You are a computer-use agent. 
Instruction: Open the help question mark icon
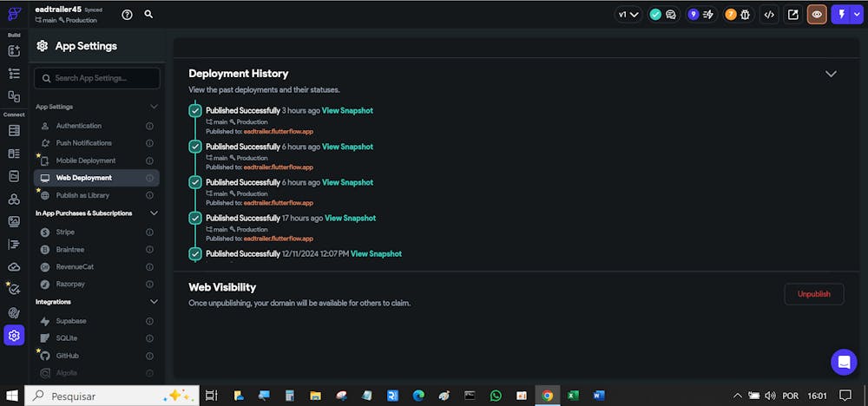point(127,15)
